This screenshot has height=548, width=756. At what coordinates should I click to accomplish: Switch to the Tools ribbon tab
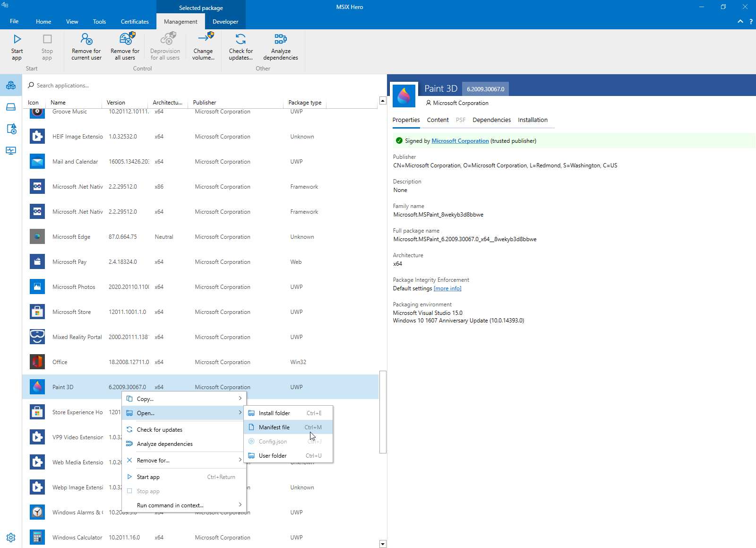tap(99, 22)
